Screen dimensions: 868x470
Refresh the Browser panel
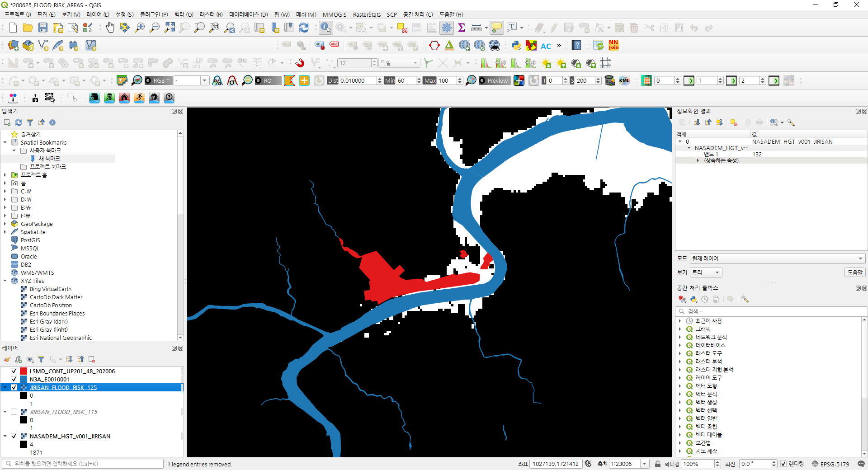tap(19, 122)
